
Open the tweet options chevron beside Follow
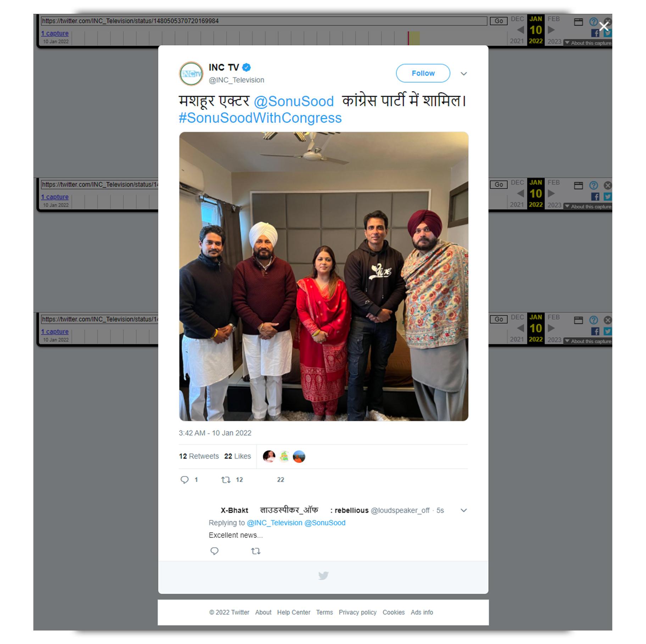click(x=463, y=74)
